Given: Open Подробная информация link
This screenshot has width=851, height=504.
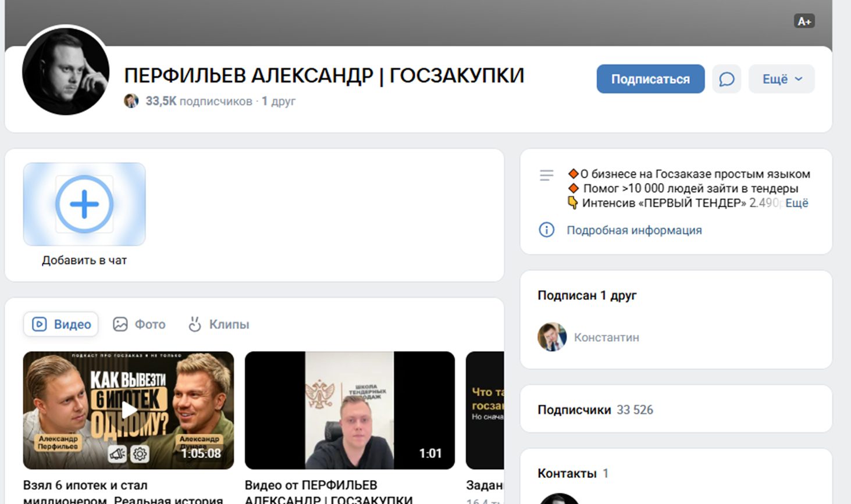Looking at the screenshot, I should tap(634, 230).
